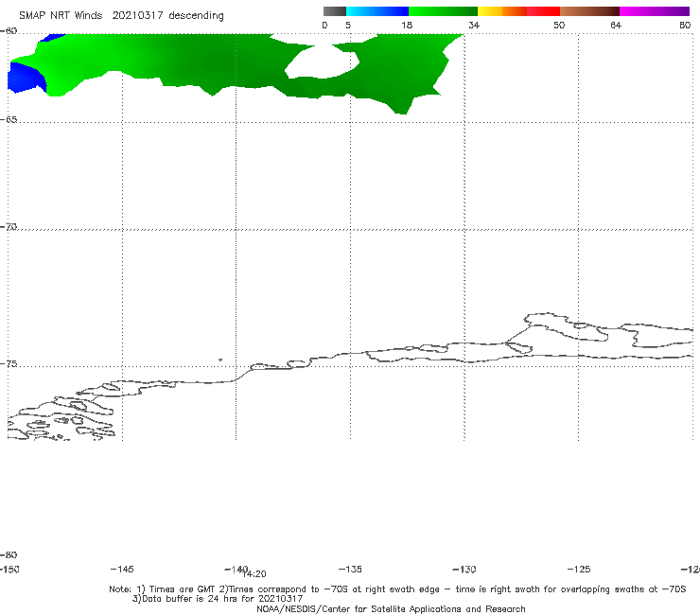Click the white data gap inside the green swath
Image resolution: width=700 pixels, height=615 pixels.
pos(323,61)
